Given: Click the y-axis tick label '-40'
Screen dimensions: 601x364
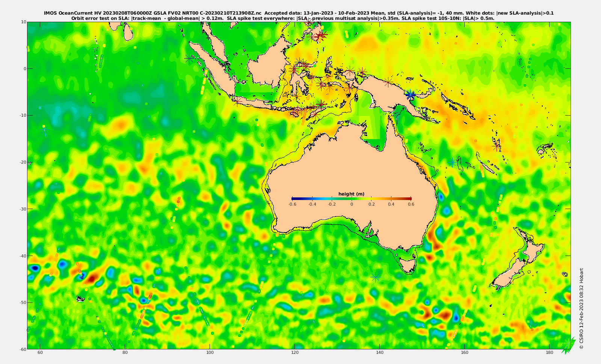Looking at the screenshot, I should coord(23,256).
